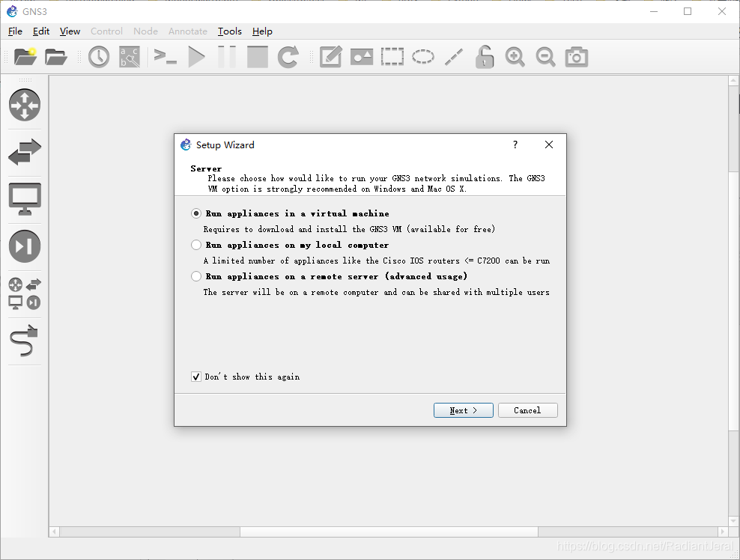Open the Node menu
Viewport: 740px width, 560px height.
click(145, 31)
